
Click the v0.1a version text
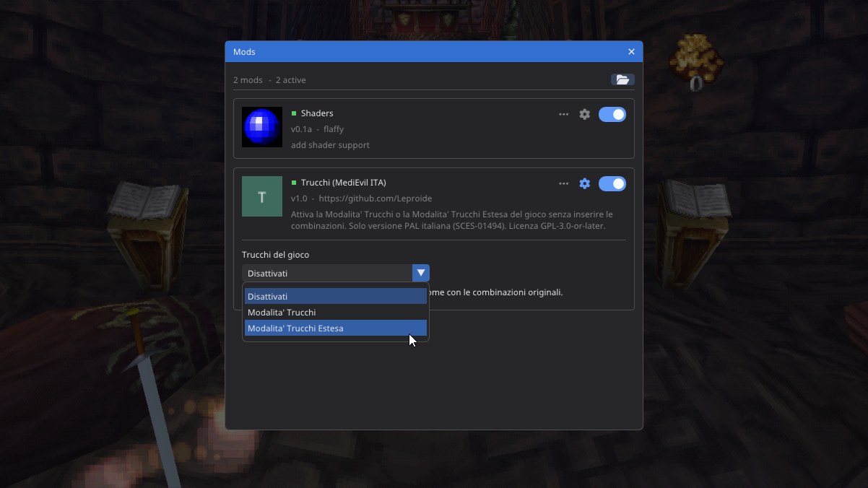(301, 129)
